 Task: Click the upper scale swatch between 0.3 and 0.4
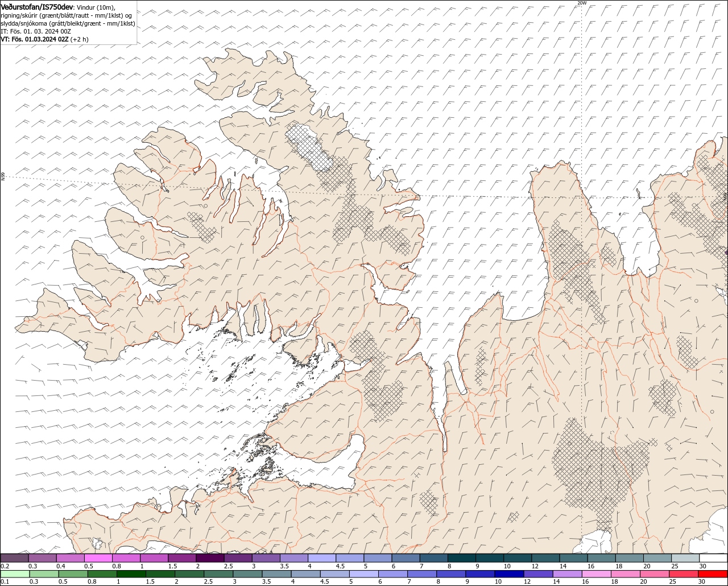(42, 558)
